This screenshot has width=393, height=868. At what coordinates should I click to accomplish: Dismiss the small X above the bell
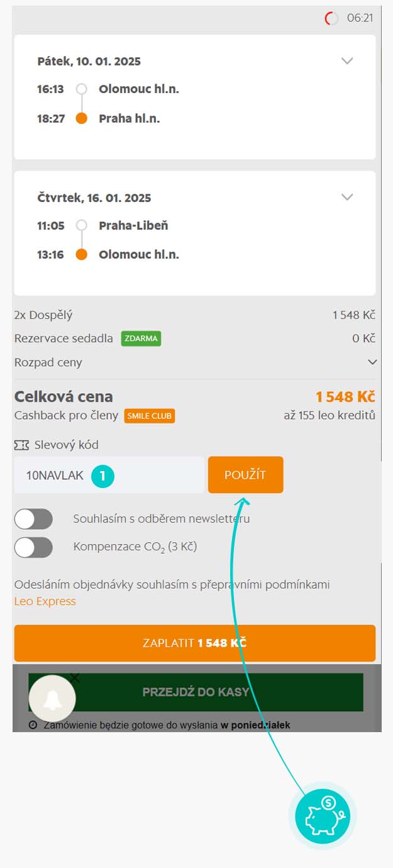pyautogui.click(x=75, y=677)
